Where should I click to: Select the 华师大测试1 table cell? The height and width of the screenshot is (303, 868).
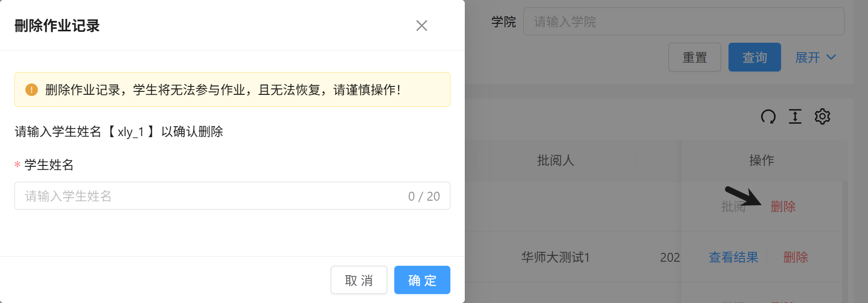pos(555,257)
